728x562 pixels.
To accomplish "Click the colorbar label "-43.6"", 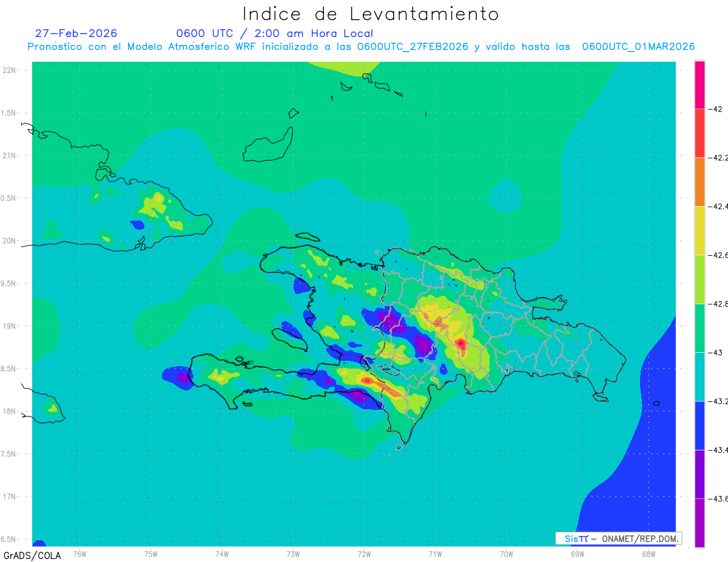I will [718, 498].
